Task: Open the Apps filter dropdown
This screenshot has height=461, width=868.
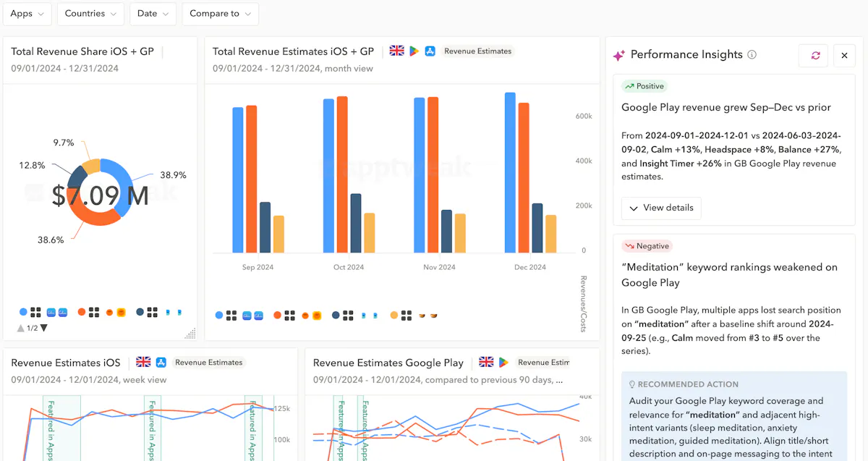Action: pos(27,14)
